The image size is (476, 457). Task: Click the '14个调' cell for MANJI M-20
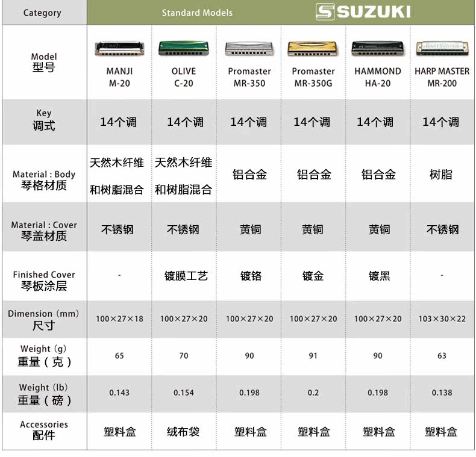[x=118, y=122]
